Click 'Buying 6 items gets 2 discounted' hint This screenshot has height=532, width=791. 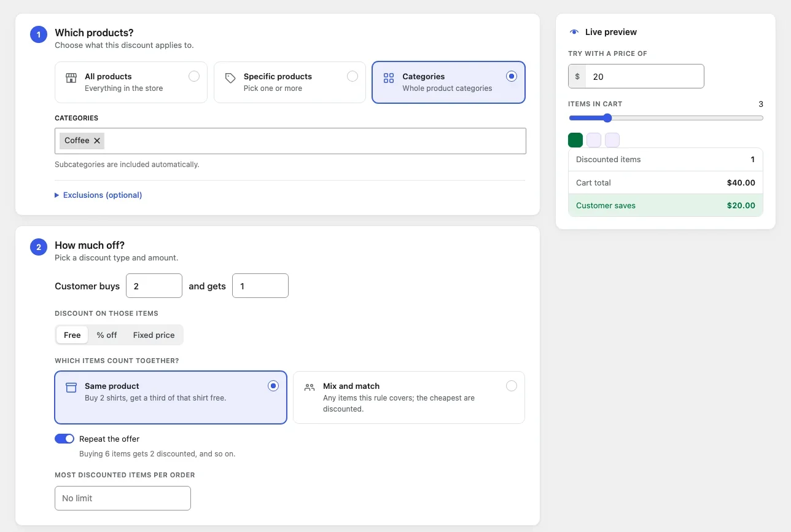pyautogui.click(x=157, y=454)
